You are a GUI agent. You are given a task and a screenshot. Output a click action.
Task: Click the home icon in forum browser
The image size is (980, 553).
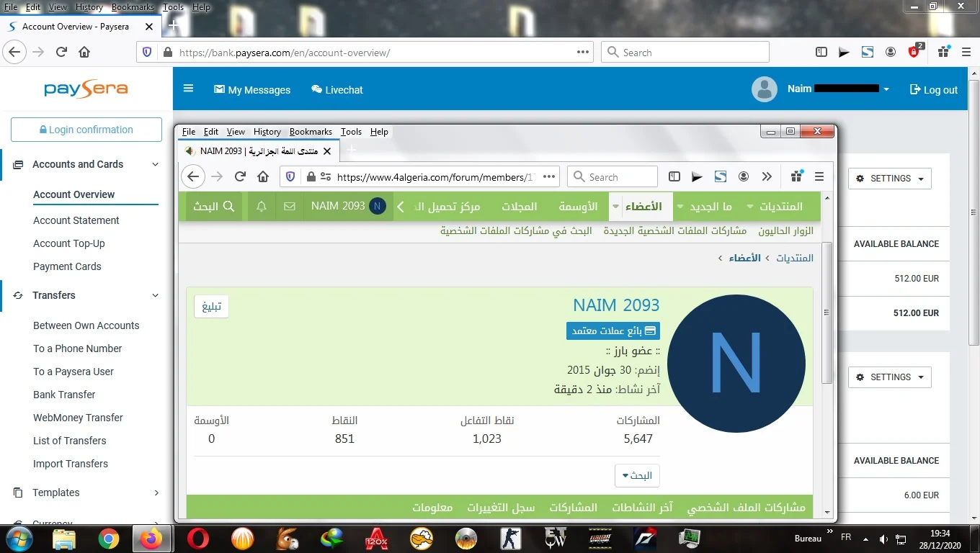[263, 177]
